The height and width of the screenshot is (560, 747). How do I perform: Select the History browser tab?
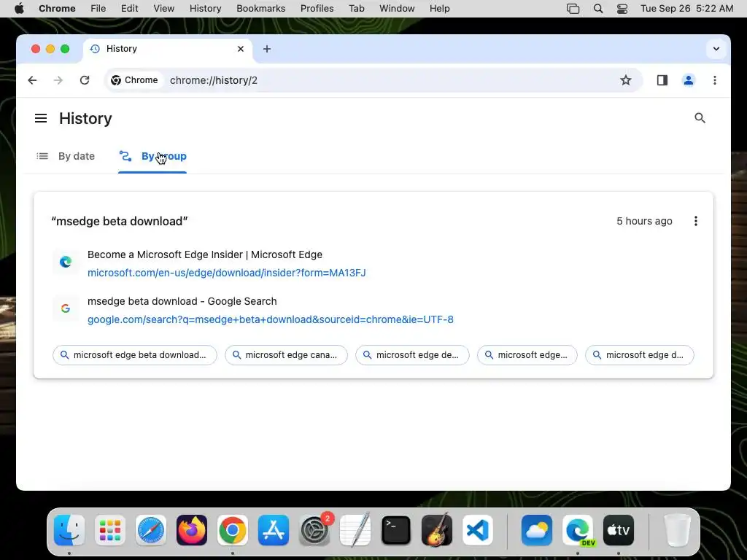[167, 49]
